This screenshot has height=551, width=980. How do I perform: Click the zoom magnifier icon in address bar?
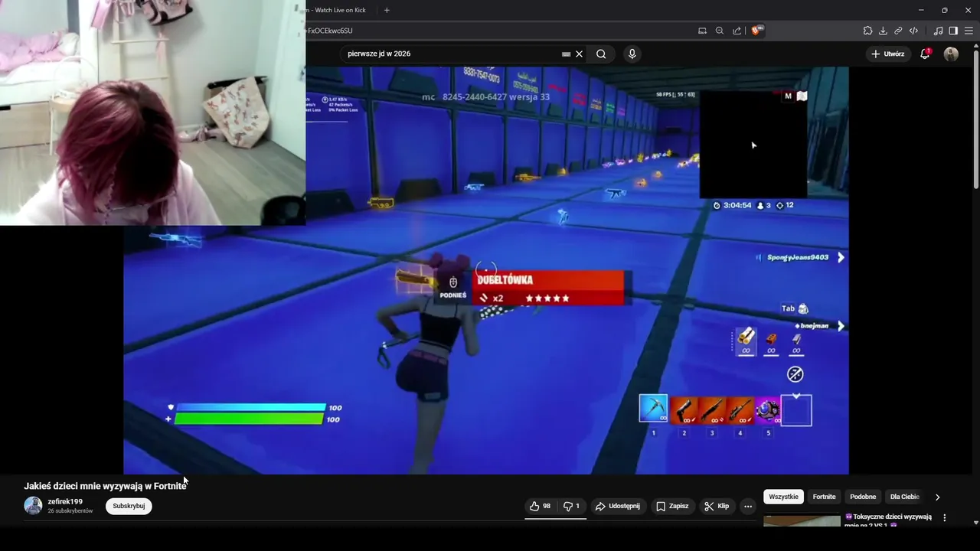coord(720,31)
